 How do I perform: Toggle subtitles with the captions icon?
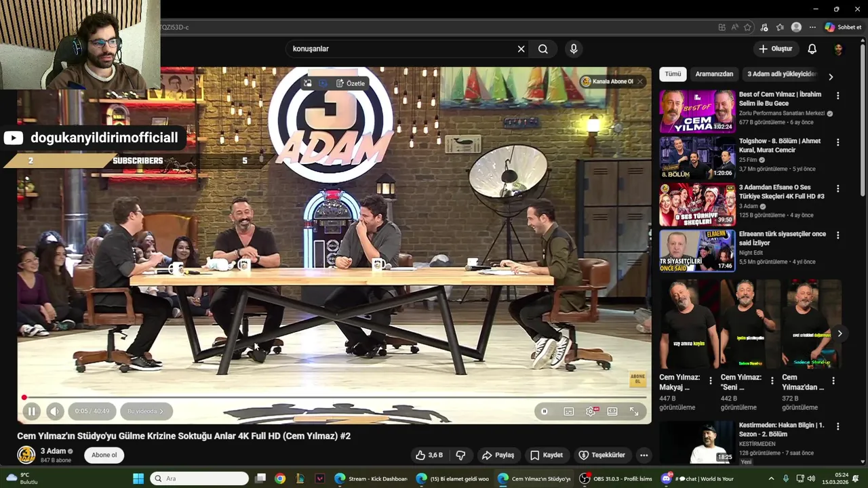pos(569,411)
